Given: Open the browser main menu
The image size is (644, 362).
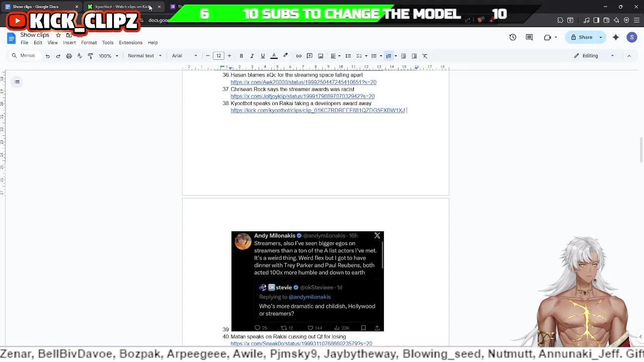Looking at the screenshot, I should point(637,20).
